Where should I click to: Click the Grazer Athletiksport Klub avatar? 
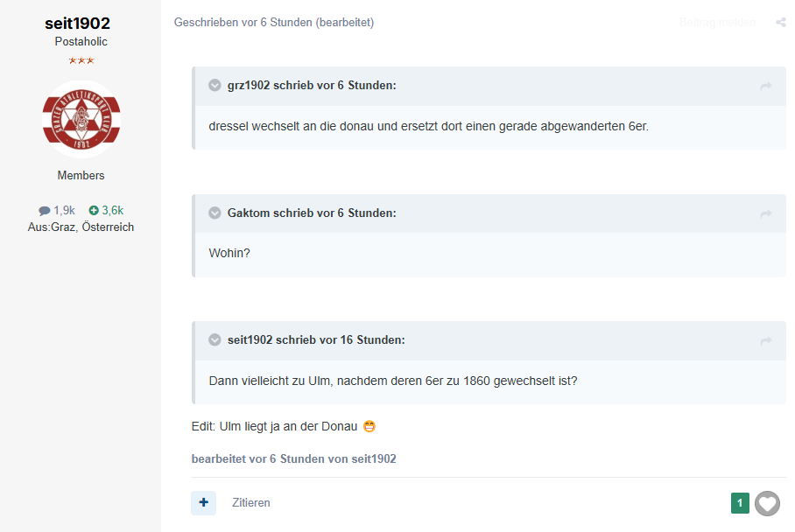click(x=81, y=120)
